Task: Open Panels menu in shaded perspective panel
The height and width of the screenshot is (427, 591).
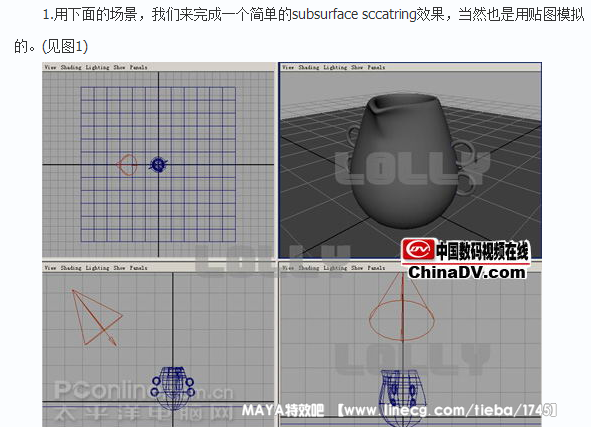Action: [x=376, y=67]
